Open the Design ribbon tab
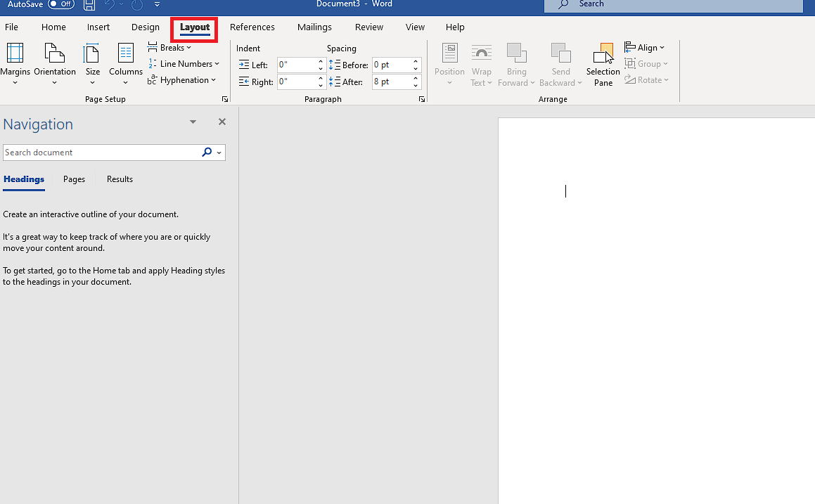 click(x=146, y=27)
